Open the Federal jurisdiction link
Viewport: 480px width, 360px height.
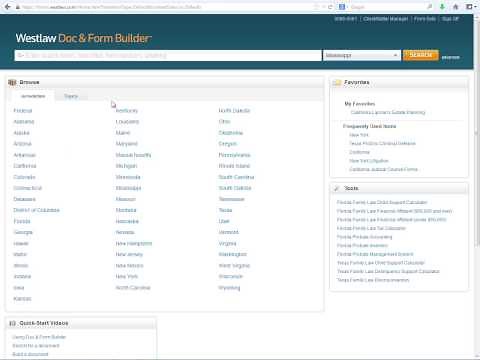pos(23,111)
